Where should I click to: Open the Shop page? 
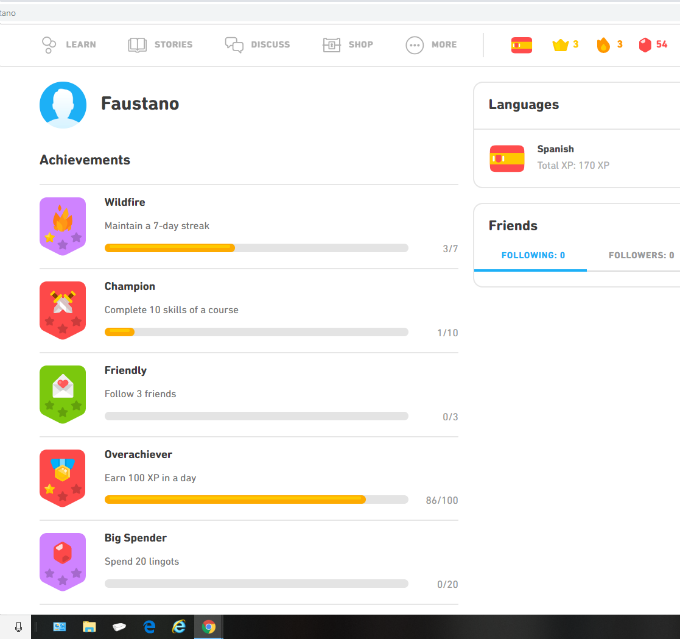[x=348, y=45]
